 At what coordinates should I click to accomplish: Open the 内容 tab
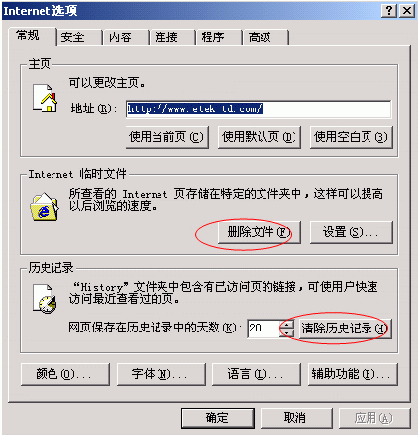point(126,37)
